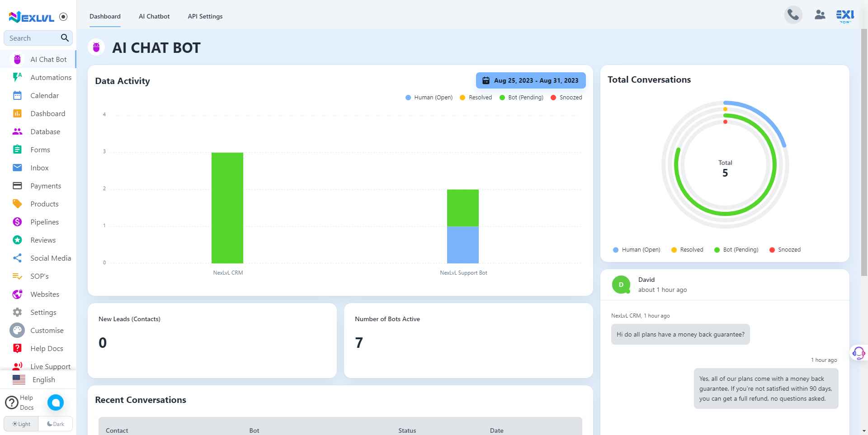
Task: Click the Inbox envelope icon
Action: (x=17, y=168)
